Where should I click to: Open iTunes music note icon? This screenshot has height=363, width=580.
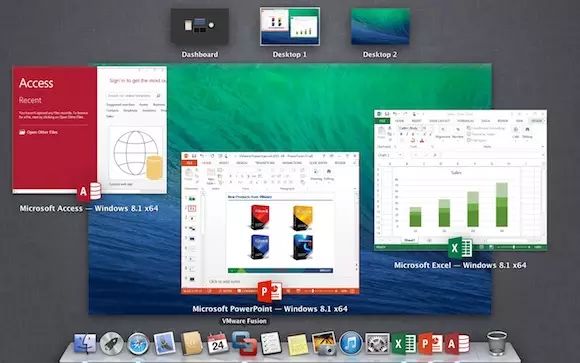(x=351, y=343)
